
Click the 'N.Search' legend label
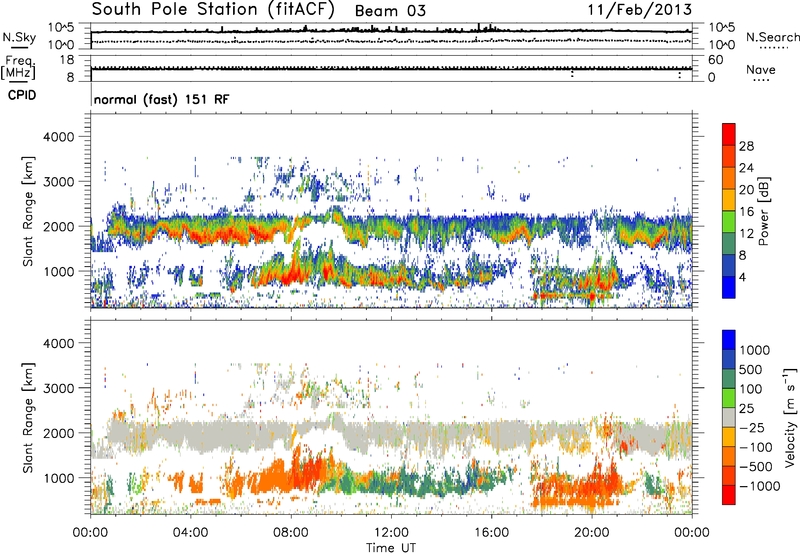772,37
